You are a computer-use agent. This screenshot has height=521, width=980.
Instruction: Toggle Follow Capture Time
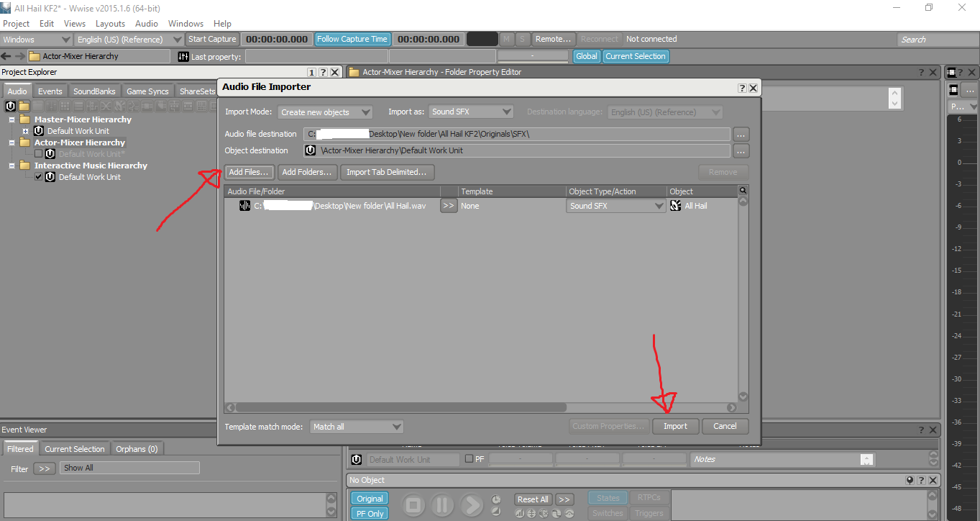pyautogui.click(x=352, y=39)
